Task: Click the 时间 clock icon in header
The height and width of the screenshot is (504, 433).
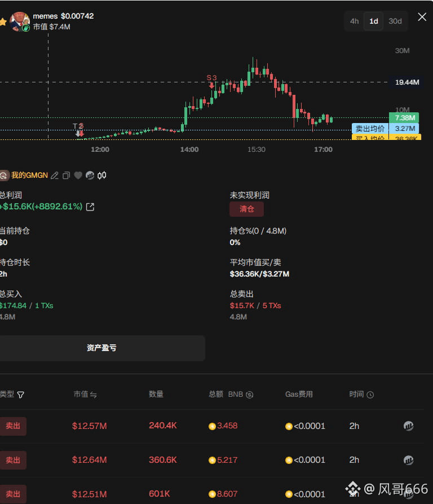Action: click(x=370, y=395)
